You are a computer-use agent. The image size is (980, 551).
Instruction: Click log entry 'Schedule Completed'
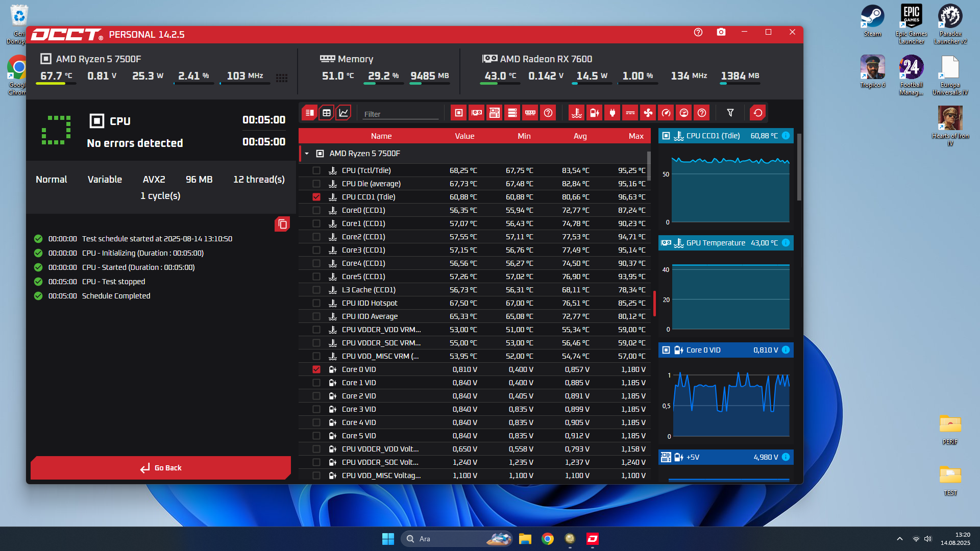pyautogui.click(x=116, y=296)
